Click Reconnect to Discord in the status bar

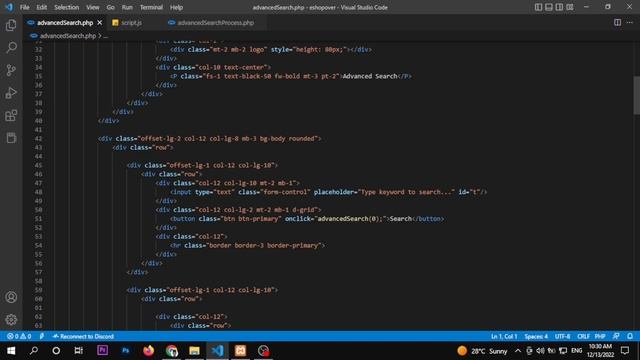coord(83,336)
